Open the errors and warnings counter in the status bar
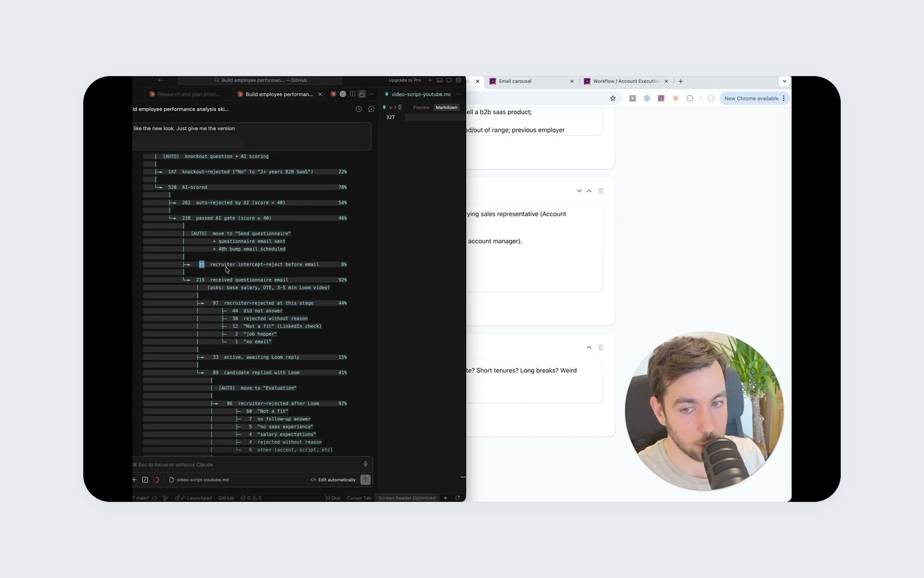 tap(251, 498)
